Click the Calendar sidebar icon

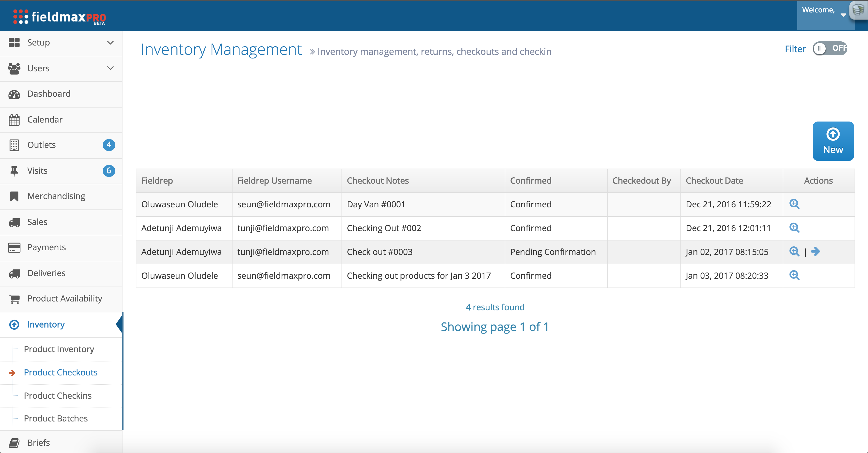[x=14, y=120]
